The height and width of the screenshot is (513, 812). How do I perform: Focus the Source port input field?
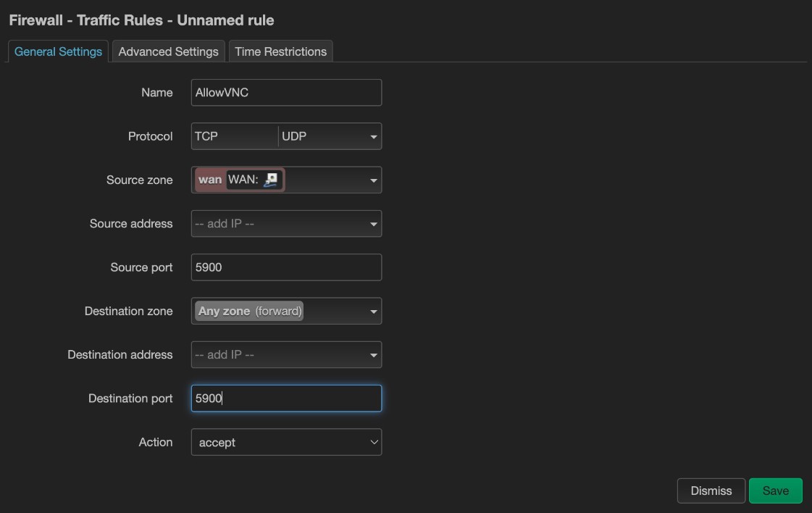[286, 267]
